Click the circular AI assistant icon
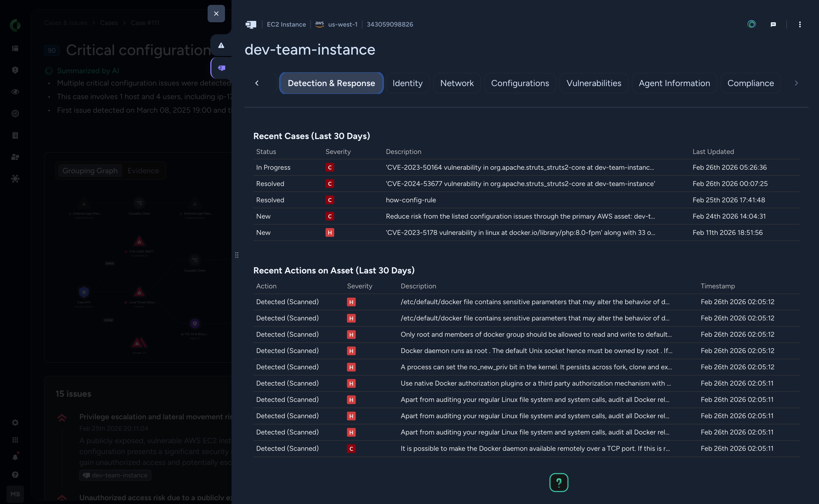Screen dimensions: 819x504 coord(751,24)
